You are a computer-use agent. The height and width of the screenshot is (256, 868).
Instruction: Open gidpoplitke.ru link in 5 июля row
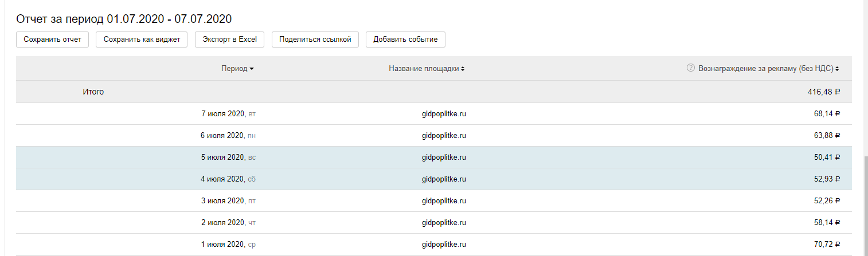coord(444,157)
